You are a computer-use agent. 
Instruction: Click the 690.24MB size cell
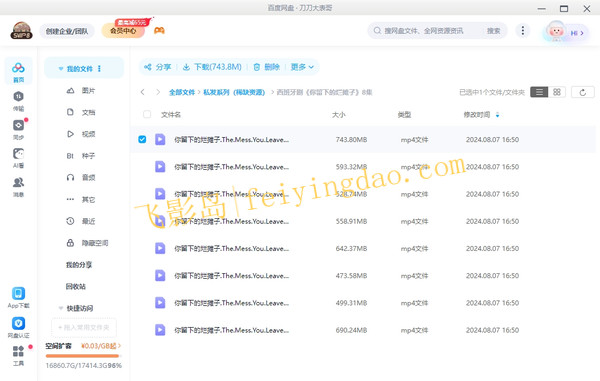(x=351, y=330)
